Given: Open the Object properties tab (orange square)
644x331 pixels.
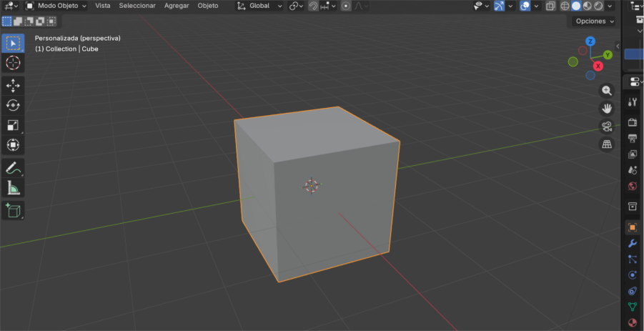Looking at the screenshot, I should coord(633,227).
